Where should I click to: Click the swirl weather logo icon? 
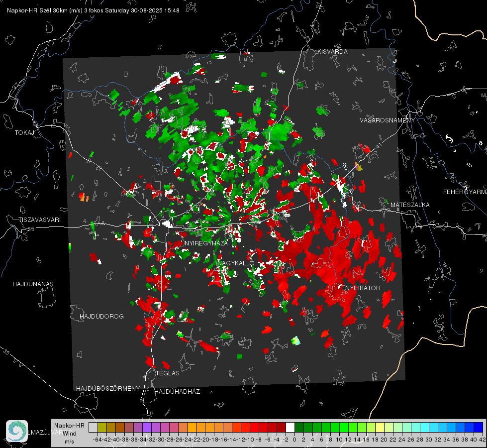[17, 431]
